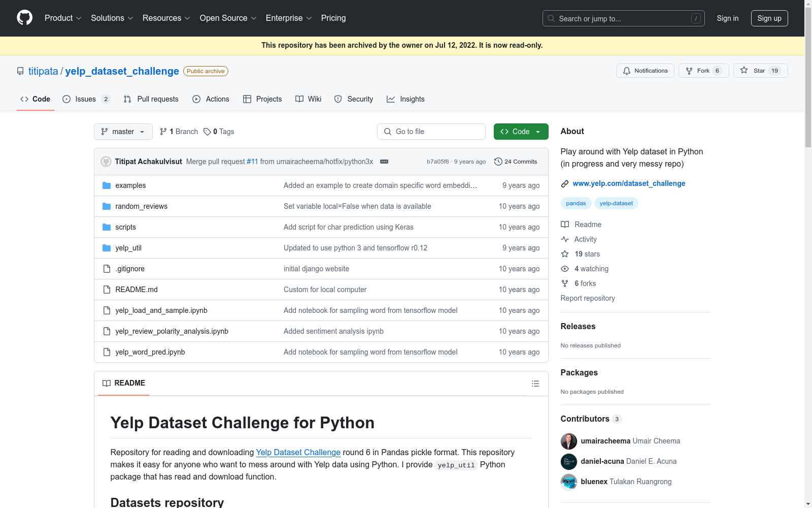Expand the Product menu

click(63, 18)
